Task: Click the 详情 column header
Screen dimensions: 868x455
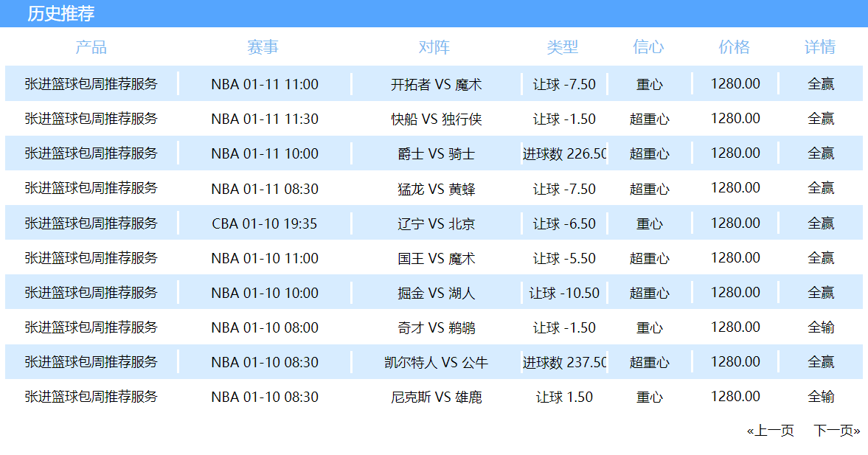Action: [820, 47]
